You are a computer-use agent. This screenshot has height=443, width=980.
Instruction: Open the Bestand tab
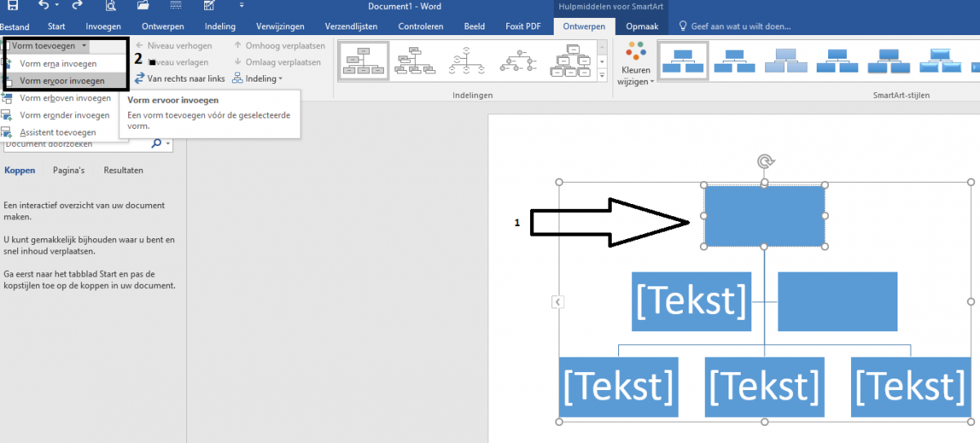click(15, 26)
